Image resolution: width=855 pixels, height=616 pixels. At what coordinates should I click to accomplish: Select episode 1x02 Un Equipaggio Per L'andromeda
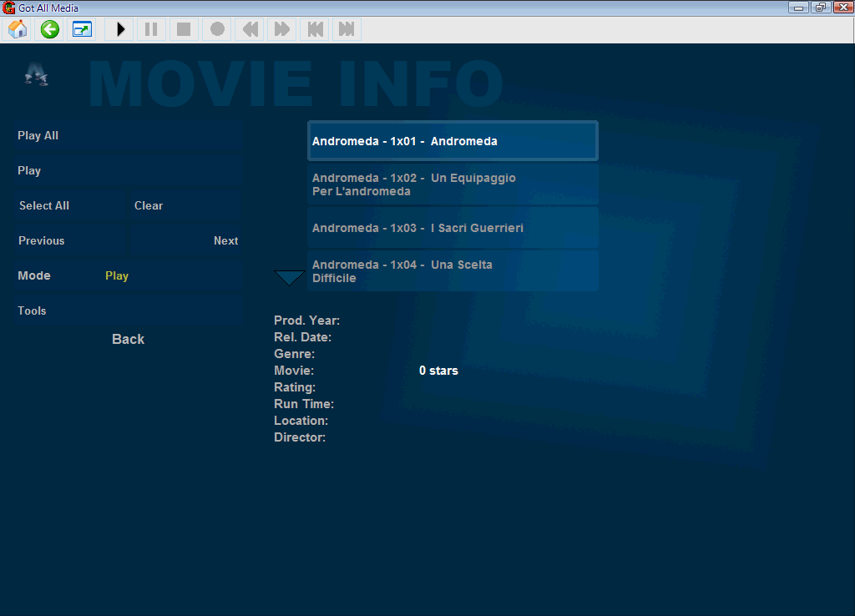pos(453,184)
